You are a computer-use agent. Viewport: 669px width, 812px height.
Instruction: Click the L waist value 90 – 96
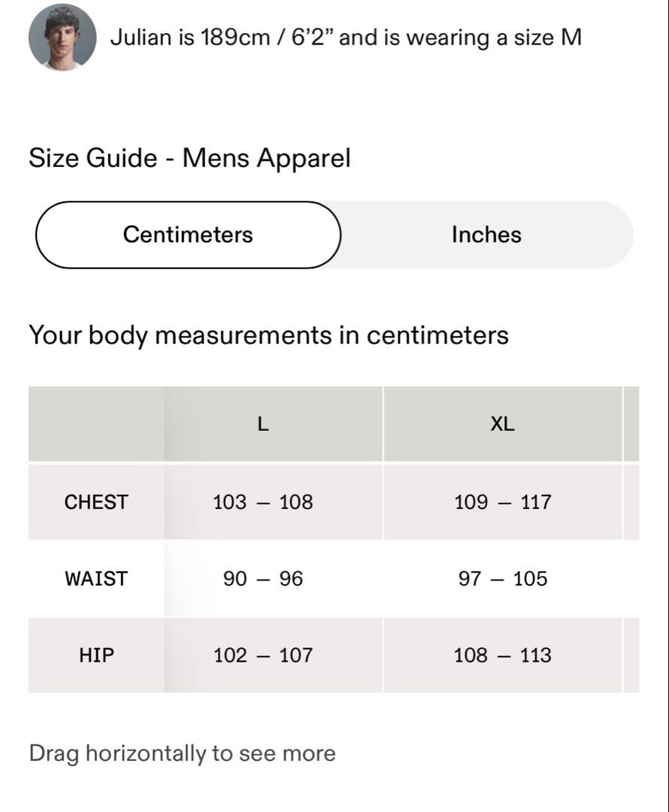[x=262, y=579]
